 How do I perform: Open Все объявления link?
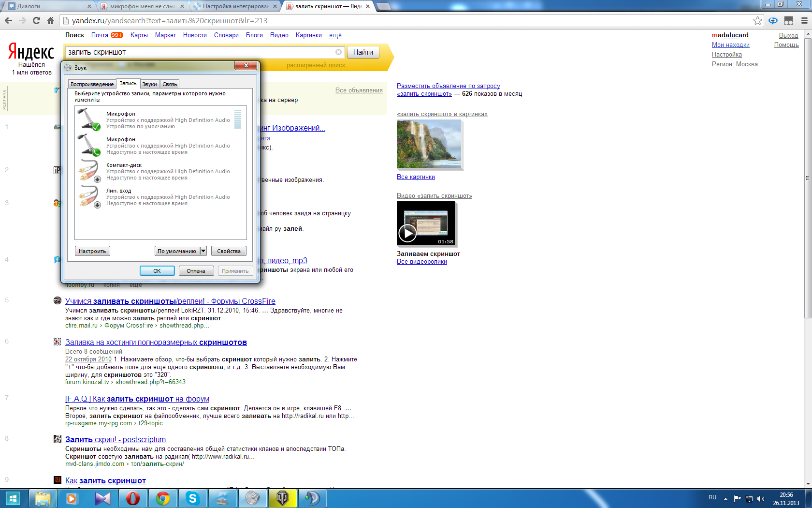(x=359, y=90)
